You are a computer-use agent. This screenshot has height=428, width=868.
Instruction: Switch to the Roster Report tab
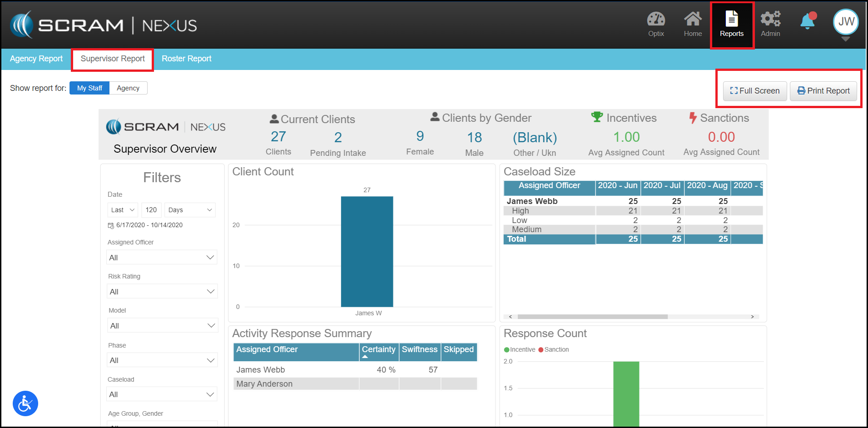pyautogui.click(x=186, y=59)
